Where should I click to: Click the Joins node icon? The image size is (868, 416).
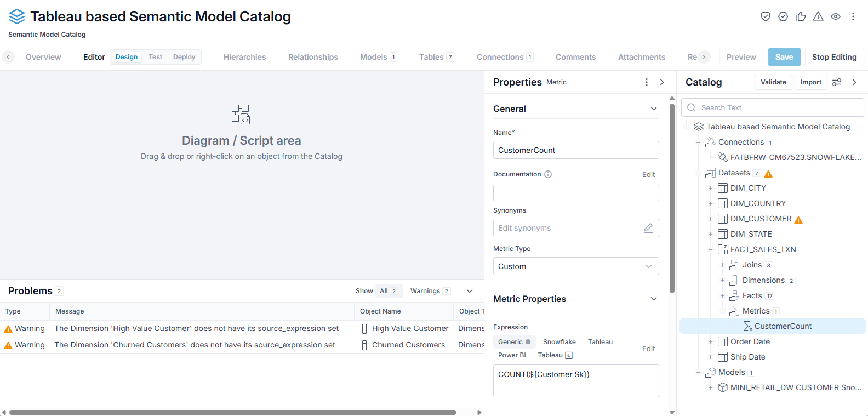pos(735,265)
